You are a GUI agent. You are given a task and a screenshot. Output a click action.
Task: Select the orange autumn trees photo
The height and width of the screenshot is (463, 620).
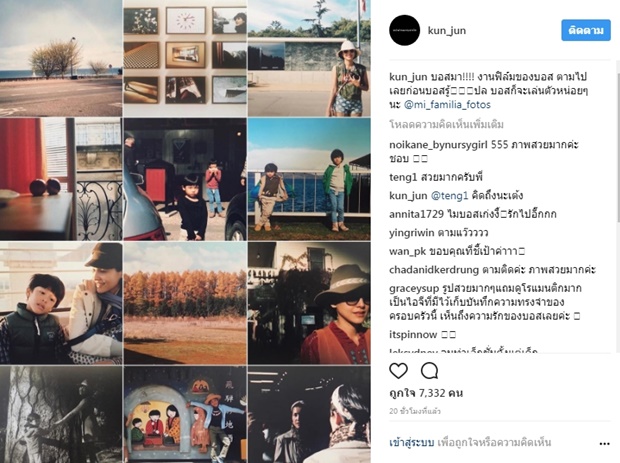point(185,303)
